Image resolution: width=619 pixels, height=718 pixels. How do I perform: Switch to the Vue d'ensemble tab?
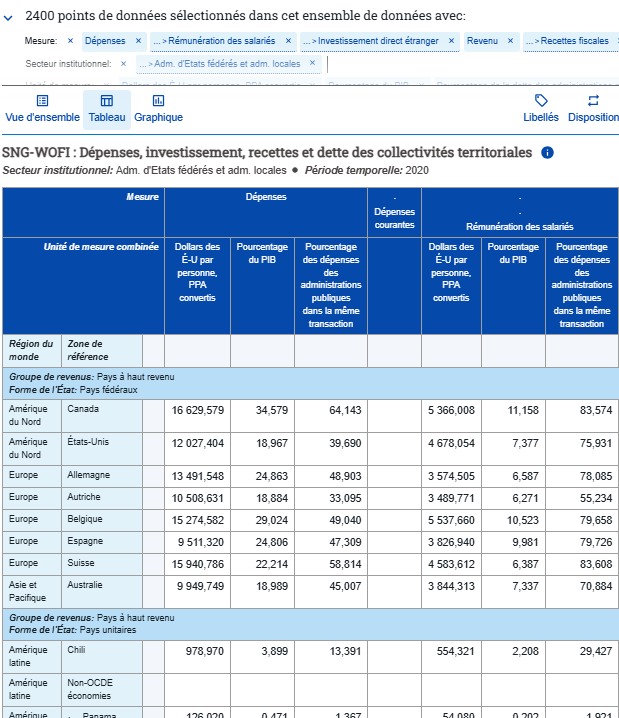coord(43,109)
